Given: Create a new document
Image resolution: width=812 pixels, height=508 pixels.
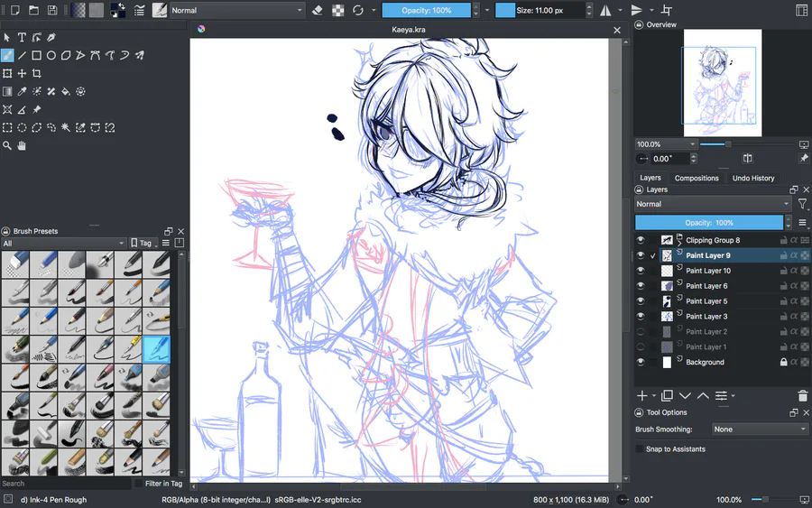Looking at the screenshot, I should [15, 10].
